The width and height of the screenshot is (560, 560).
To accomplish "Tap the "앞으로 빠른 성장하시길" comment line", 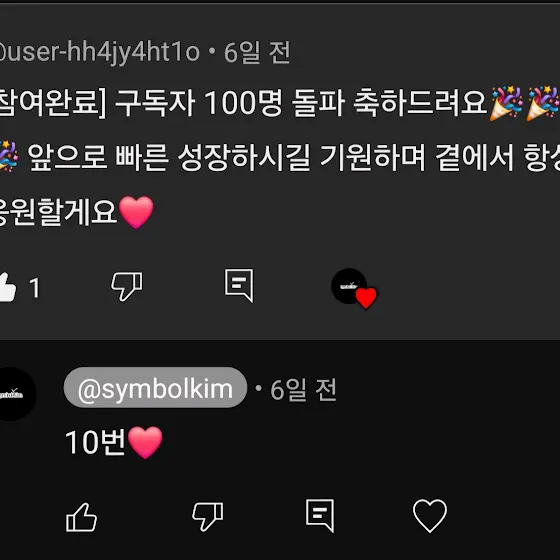I will [x=169, y=158].
